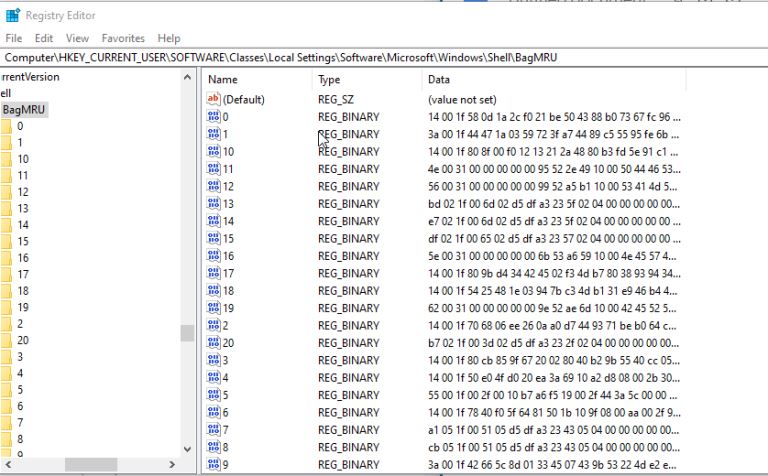Click the binary icon for value 13
768x476 pixels.
[x=214, y=203]
